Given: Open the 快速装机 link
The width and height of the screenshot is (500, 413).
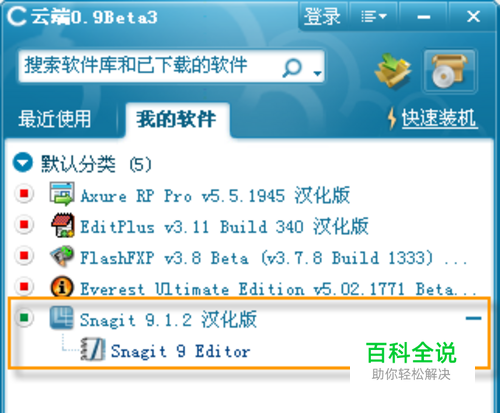Looking at the screenshot, I should pyautogui.click(x=439, y=118).
